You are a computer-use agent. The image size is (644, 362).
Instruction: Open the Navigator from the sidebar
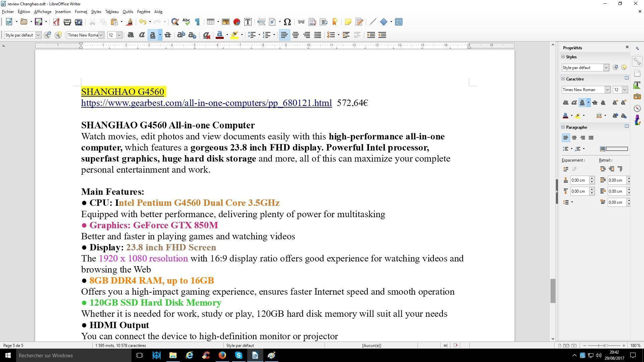[x=637, y=108]
